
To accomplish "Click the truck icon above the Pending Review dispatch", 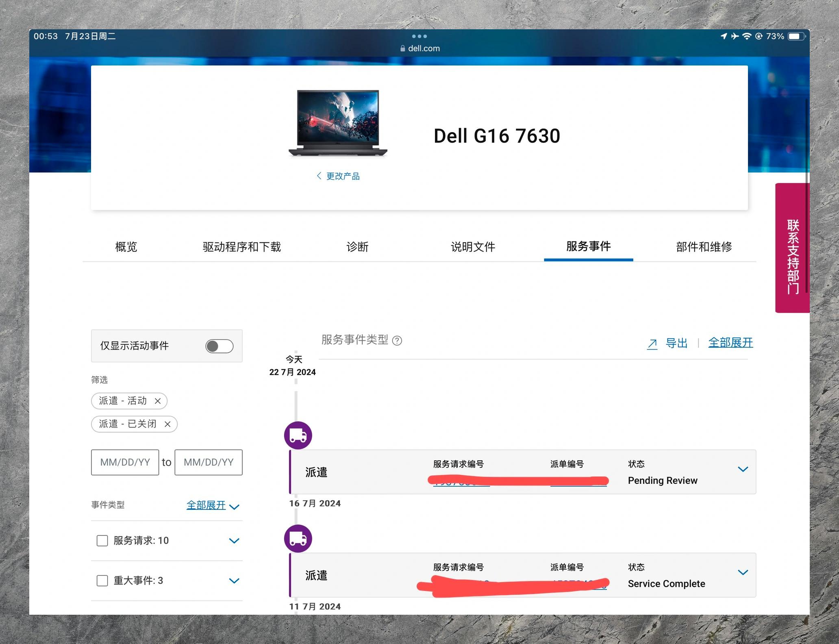I will 298,435.
